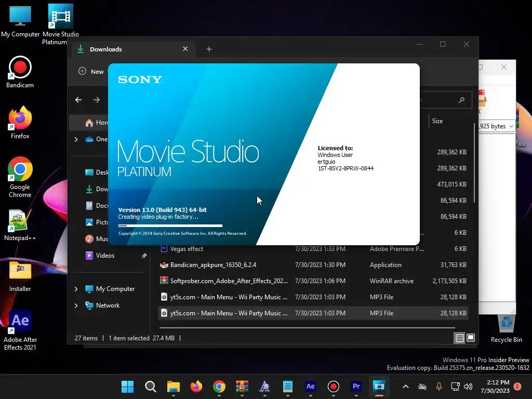532x399 pixels.
Task: Go back in File Explorer
Action: [78, 100]
